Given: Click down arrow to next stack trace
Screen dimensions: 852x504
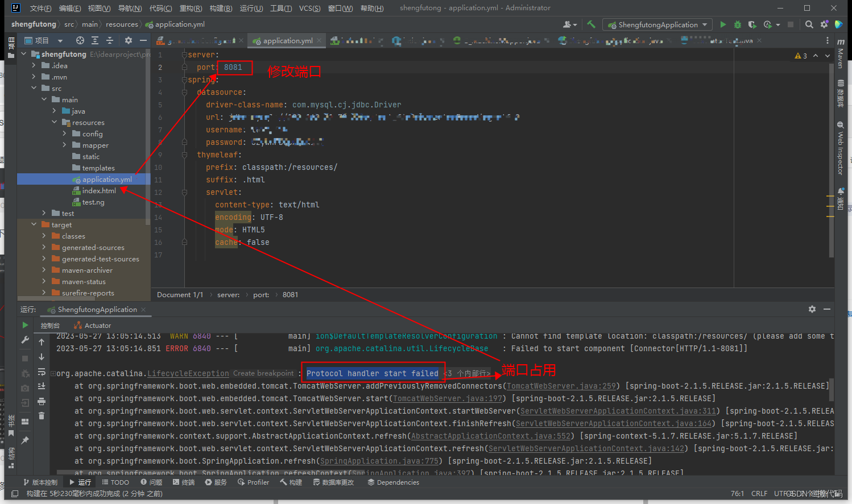Looking at the screenshot, I should (42, 357).
